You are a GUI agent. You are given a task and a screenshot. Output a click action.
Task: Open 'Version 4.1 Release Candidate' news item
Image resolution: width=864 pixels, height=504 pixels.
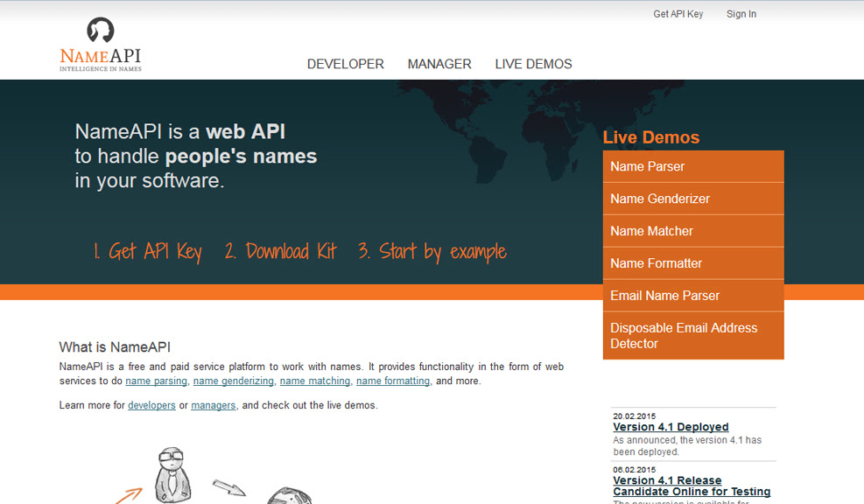[x=692, y=486]
